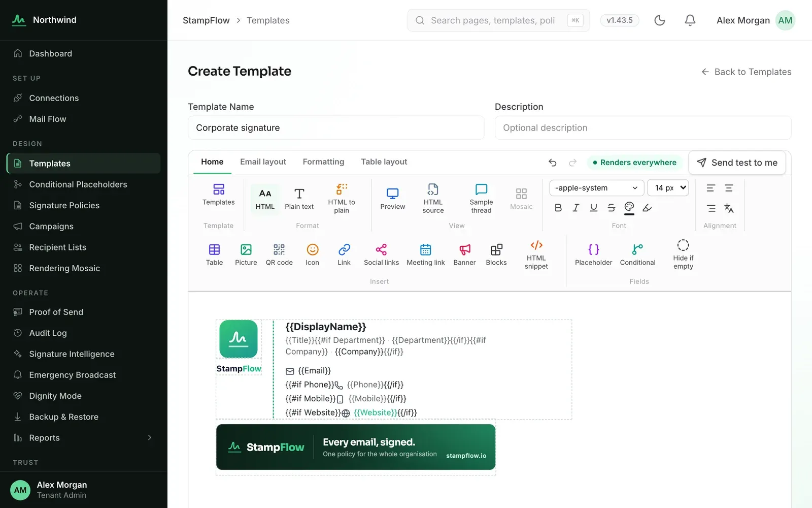The height and width of the screenshot is (508, 812).
Task: Switch format to Plain text
Action: pos(299,199)
